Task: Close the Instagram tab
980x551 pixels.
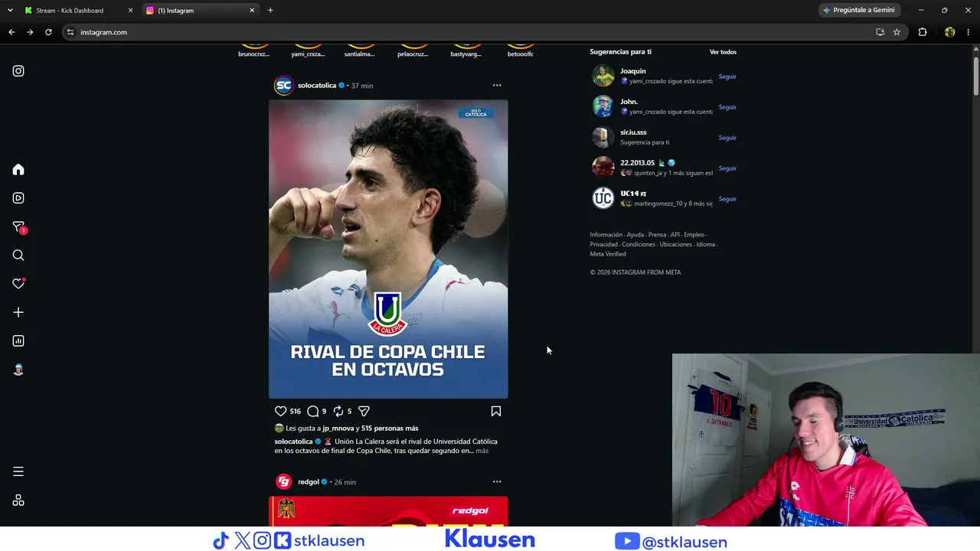Action: [252, 10]
